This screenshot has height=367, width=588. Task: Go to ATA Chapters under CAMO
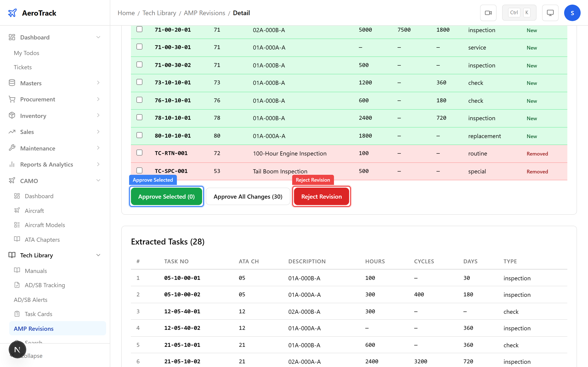42,239
